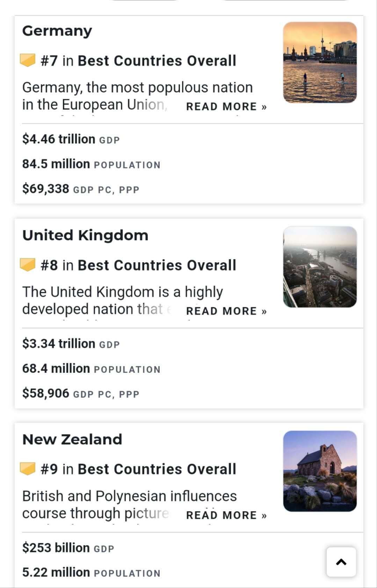The image size is (377, 588).
Task: Click UK's #8 in Best Countries Overall
Action: pyautogui.click(x=138, y=265)
